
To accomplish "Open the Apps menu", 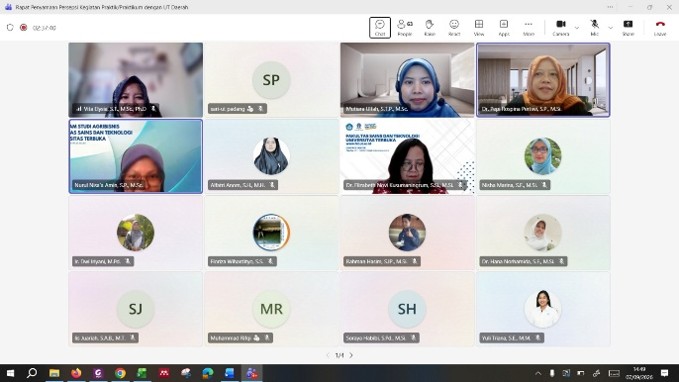I will (504, 28).
